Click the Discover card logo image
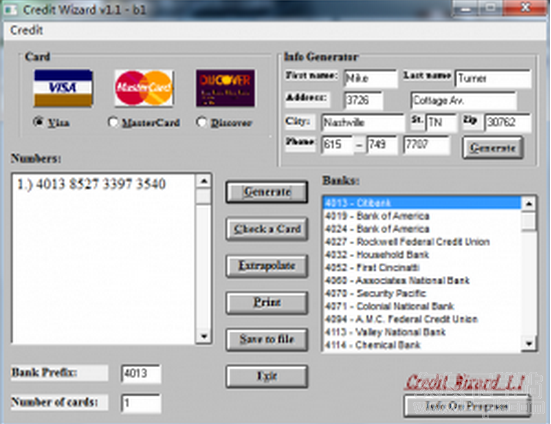The height and width of the screenshot is (424, 551). pos(225,88)
